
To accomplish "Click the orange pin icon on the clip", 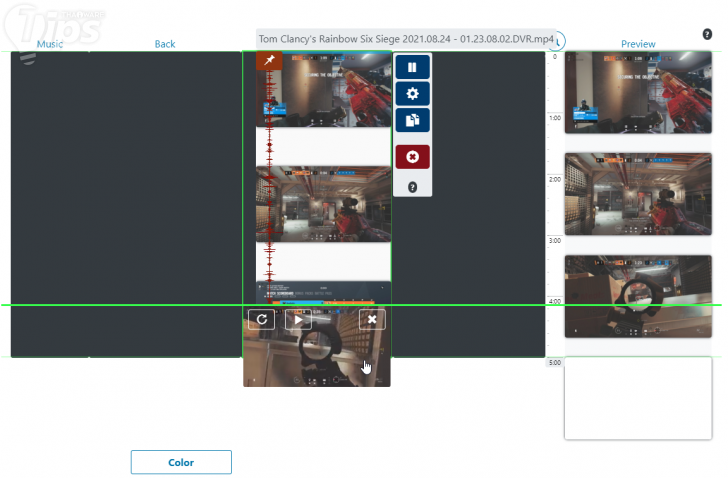I will pyautogui.click(x=269, y=60).
